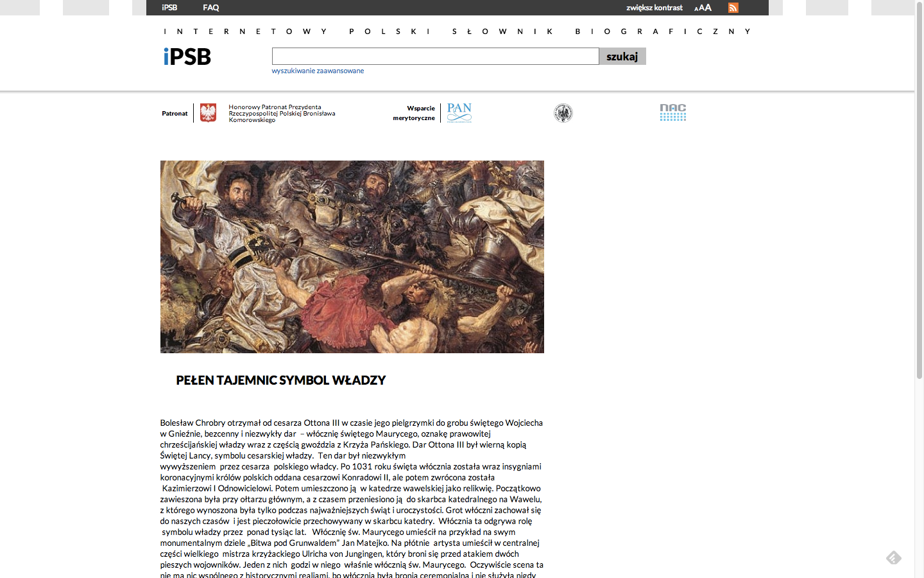924x578 pixels.
Task: Open the PAN logo link
Action: point(459,113)
